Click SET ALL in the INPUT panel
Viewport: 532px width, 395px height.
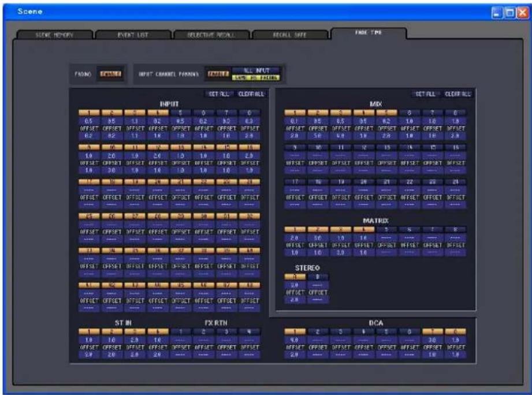pyautogui.click(x=219, y=94)
